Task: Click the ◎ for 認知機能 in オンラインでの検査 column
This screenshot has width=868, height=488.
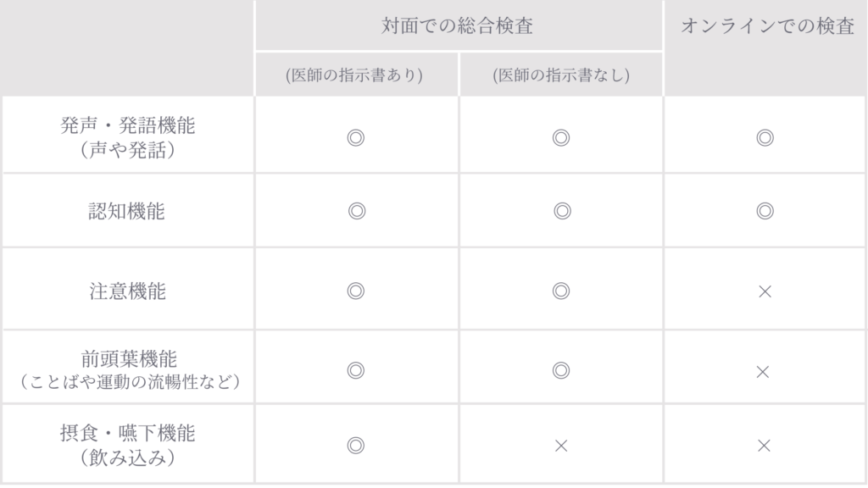Action: point(765,211)
